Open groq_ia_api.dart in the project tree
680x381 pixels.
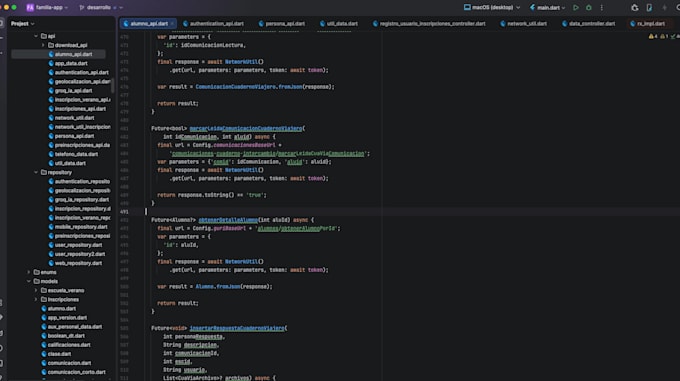coord(73,91)
